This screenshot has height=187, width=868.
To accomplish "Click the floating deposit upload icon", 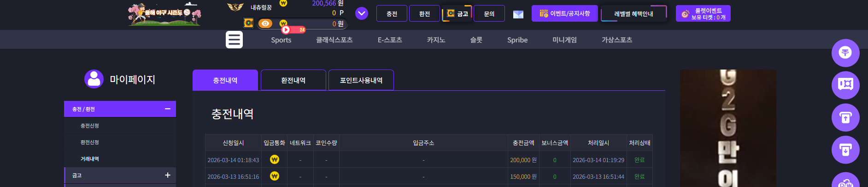I will click(845, 117).
